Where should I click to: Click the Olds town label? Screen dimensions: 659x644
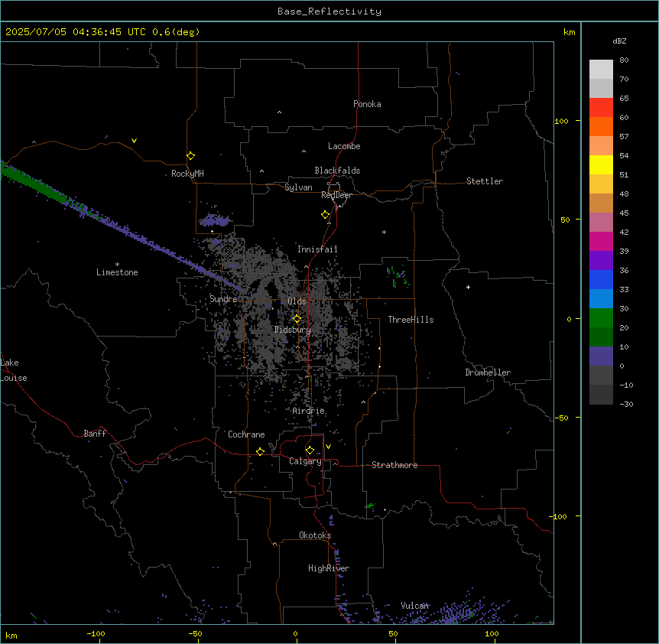[x=297, y=301]
